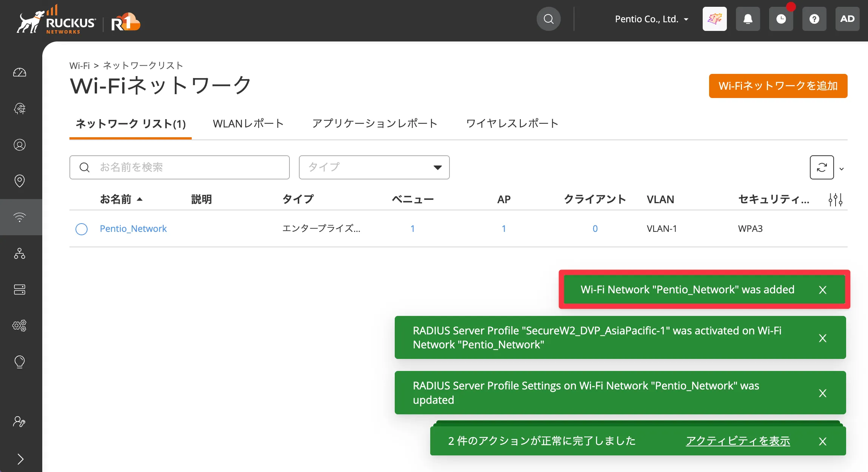Image resolution: width=868 pixels, height=472 pixels.
Task: Switch to ネットワーク リスト(1) tab
Action: click(x=131, y=124)
